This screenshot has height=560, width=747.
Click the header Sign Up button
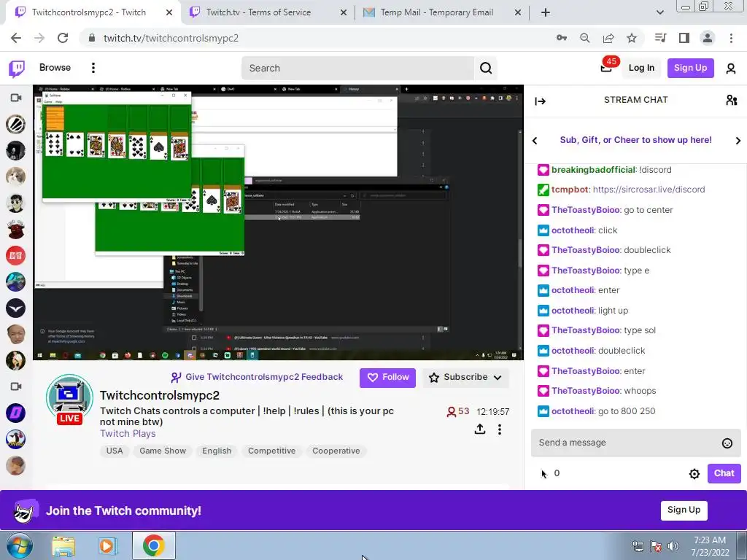tap(690, 68)
